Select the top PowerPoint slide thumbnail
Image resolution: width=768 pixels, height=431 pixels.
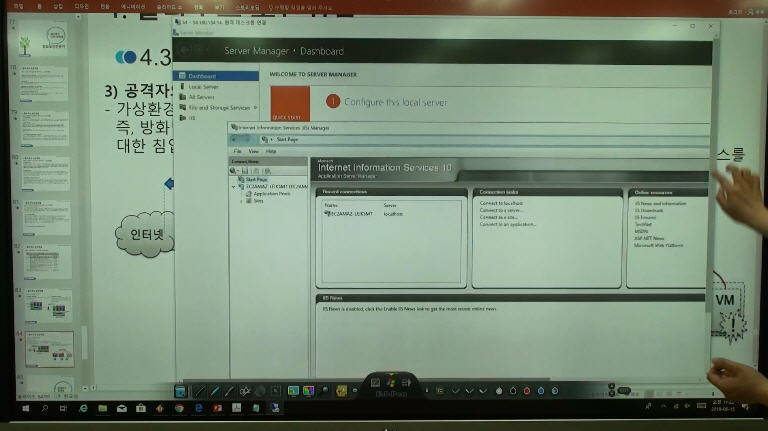(x=43, y=39)
